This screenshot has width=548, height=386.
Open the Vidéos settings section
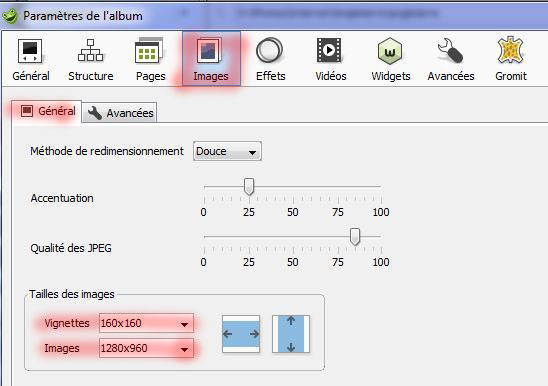pos(330,59)
